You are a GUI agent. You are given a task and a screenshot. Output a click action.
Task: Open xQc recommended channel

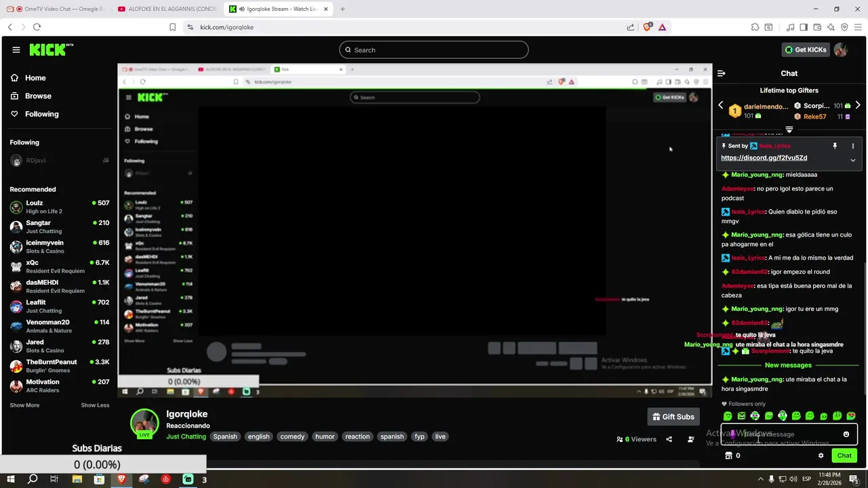(x=60, y=266)
